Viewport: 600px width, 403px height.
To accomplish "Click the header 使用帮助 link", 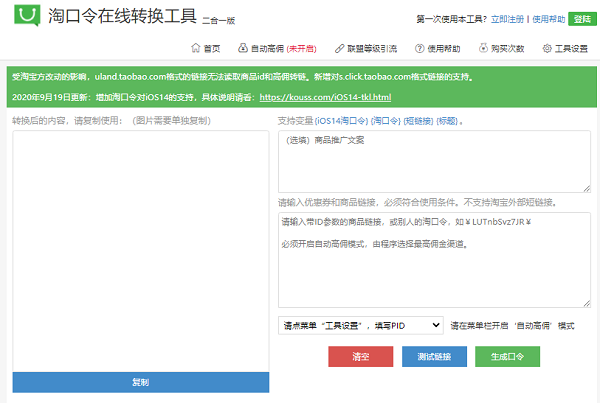I will 549,19.
